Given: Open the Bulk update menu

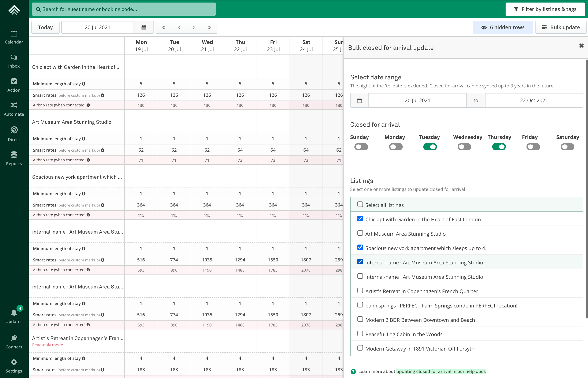Looking at the screenshot, I should [x=561, y=27].
